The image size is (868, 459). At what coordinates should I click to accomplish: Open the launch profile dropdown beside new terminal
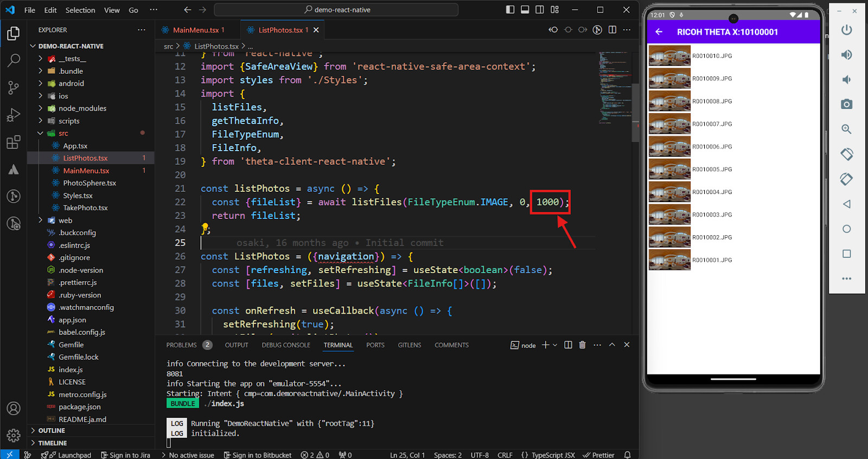pyautogui.click(x=555, y=345)
